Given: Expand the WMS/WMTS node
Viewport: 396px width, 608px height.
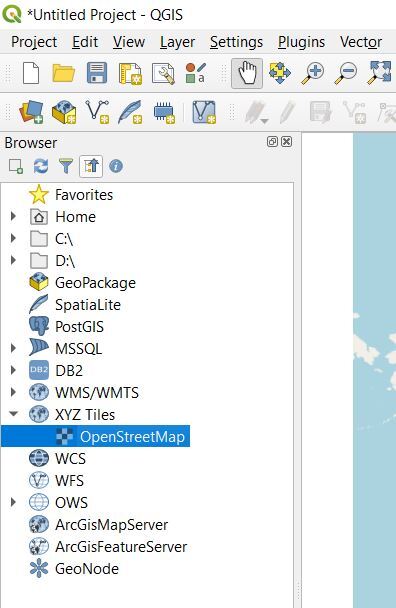Looking at the screenshot, I should pyautogui.click(x=13, y=392).
